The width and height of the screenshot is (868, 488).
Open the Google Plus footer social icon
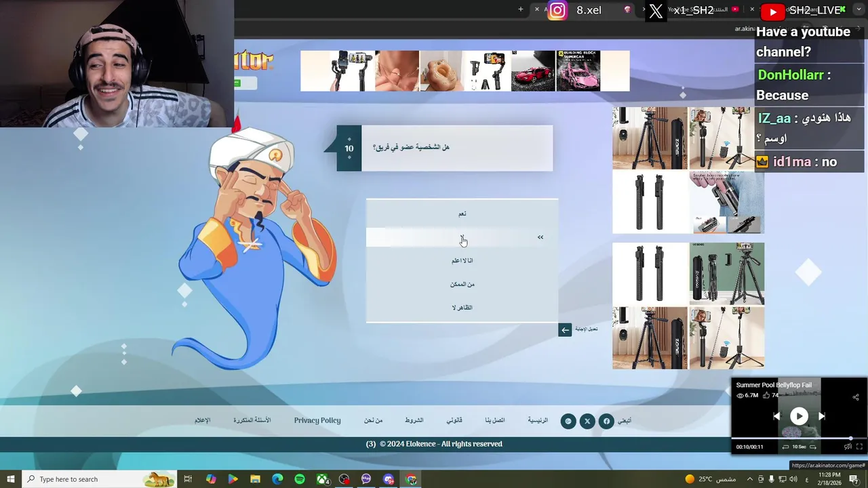[x=568, y=421]
